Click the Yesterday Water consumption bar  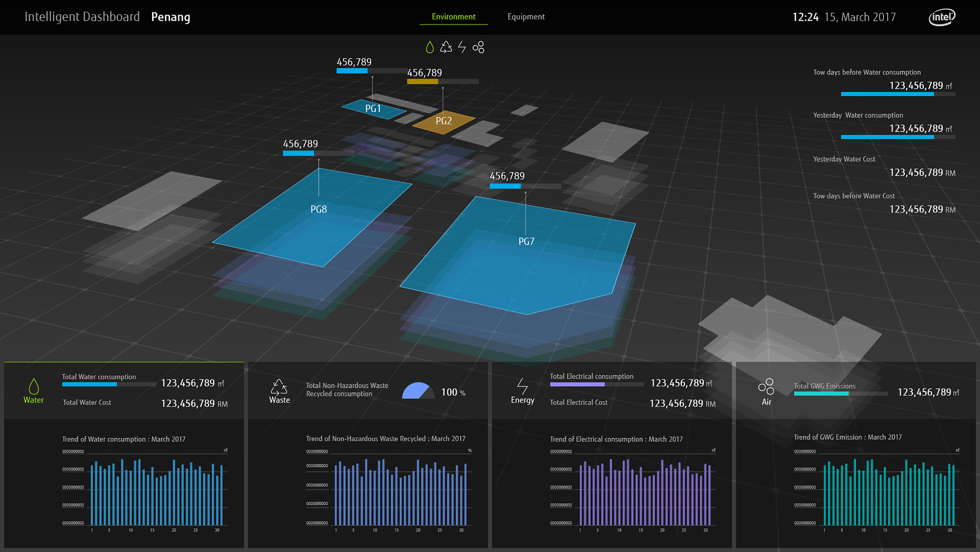(x=898, y=137)
